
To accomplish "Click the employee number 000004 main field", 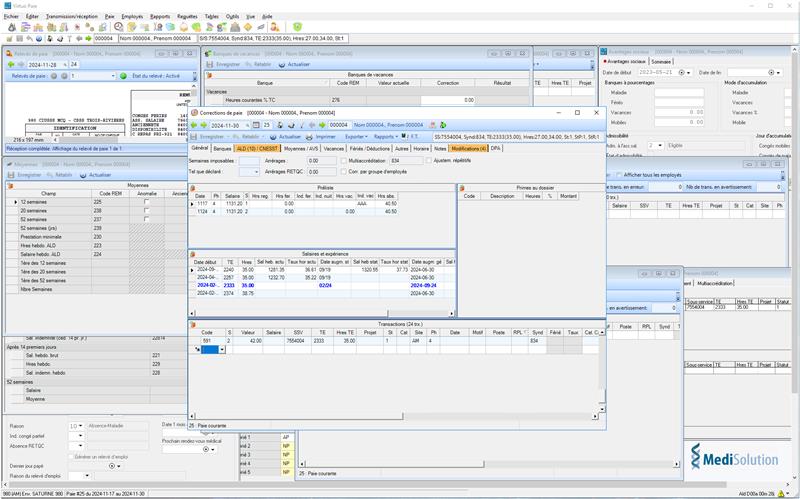I will click(x=106, y=38).
